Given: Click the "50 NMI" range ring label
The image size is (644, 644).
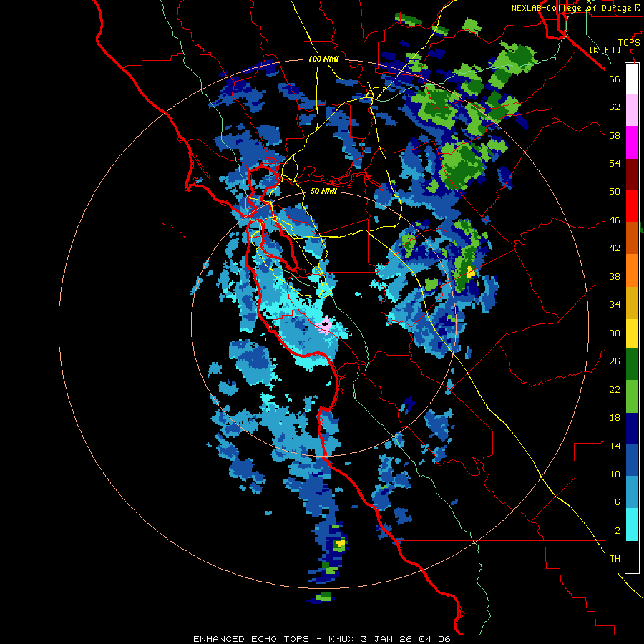Looking at the screenshot, I should 323,191.
